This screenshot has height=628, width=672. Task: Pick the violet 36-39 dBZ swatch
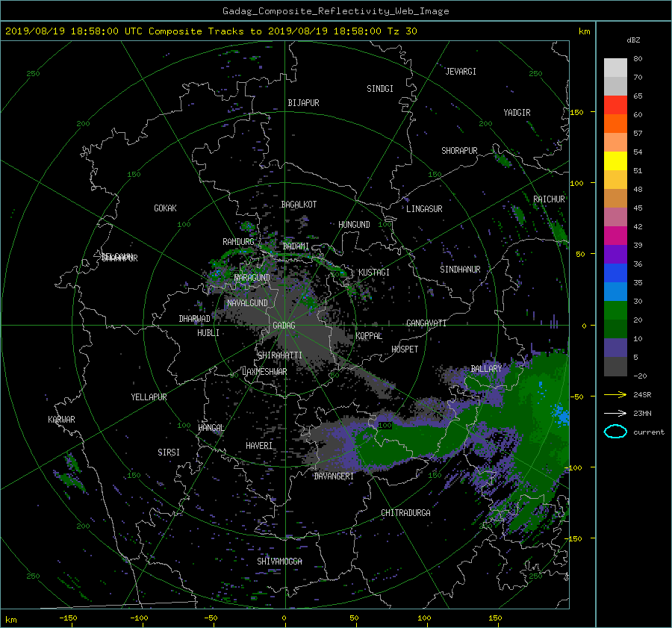[615, 254]
